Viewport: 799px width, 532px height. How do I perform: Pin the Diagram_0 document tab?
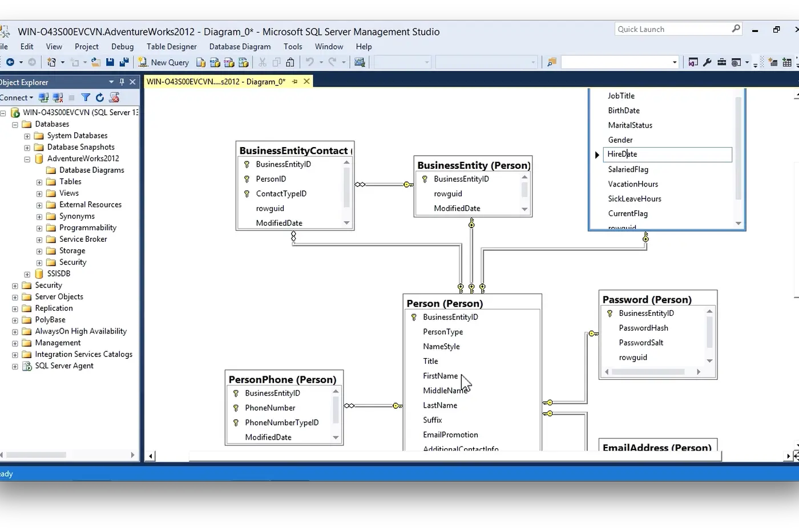click(x=295, y=82)
